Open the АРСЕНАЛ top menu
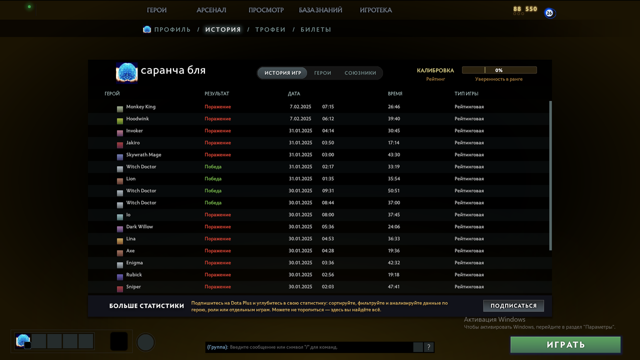Viewport: 640px width, 360px height. (x=211, y=10)
